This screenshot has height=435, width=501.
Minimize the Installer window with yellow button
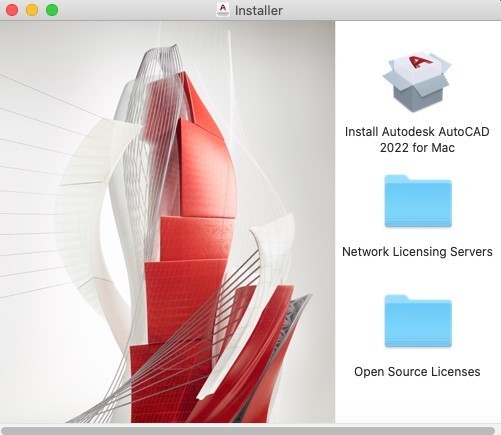point(32,10)
